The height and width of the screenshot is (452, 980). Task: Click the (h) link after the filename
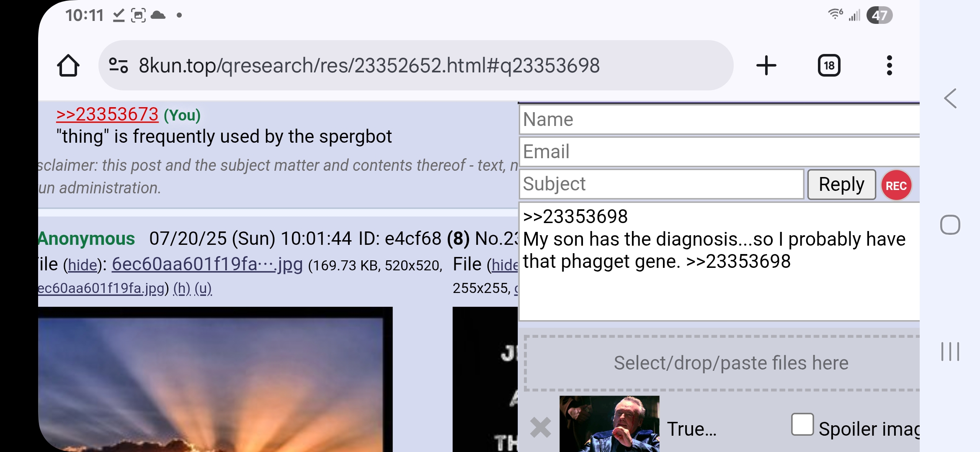click(x=182, y=288)
